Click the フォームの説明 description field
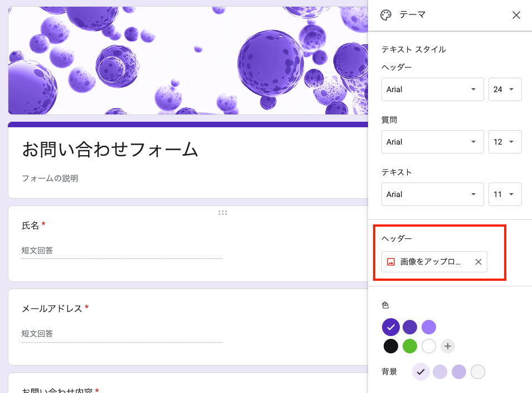 tap(50, 179)
